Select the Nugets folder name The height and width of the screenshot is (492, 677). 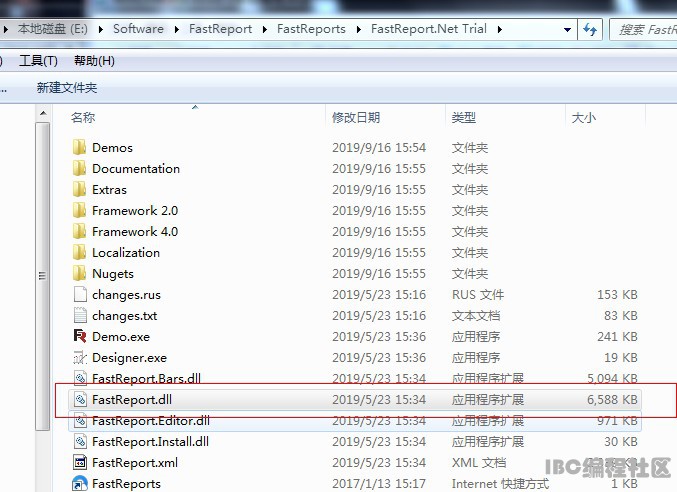113,274
